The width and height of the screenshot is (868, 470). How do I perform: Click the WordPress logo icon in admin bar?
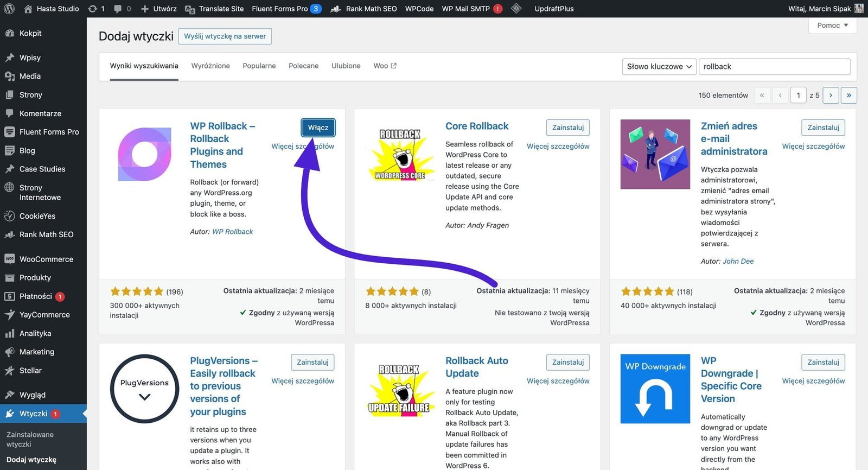tap(9, 9)
